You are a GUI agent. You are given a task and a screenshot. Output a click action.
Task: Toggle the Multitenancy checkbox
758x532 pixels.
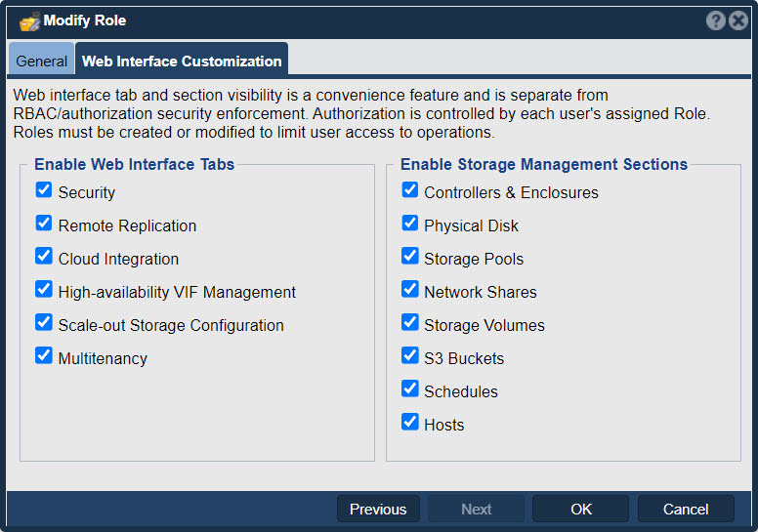[x=44, y=355]
